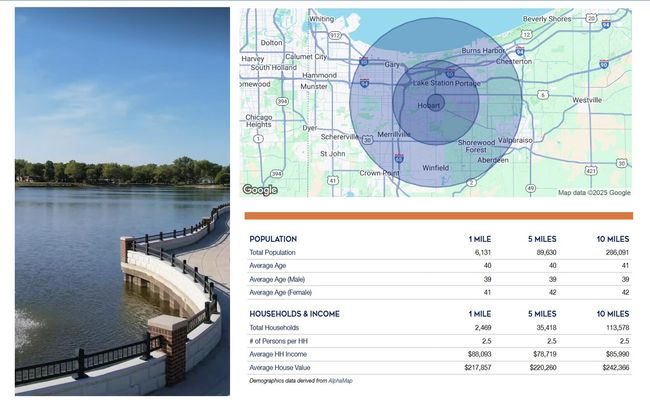This screenshot has width=650, height=404.
Task: Click the HOUSEHOLDS & INCOME section heading
Action: pos(294,313)
